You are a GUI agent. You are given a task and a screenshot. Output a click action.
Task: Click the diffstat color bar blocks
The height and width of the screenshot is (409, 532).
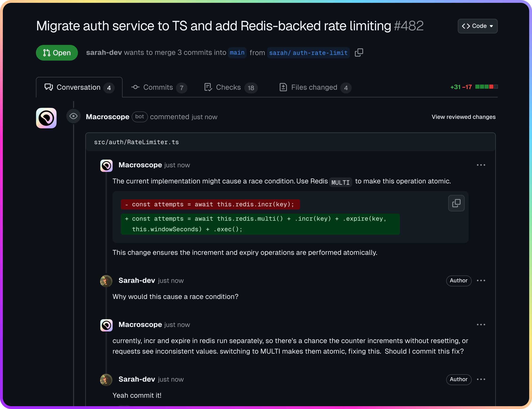pyautogui.click(x=486, y=87)
